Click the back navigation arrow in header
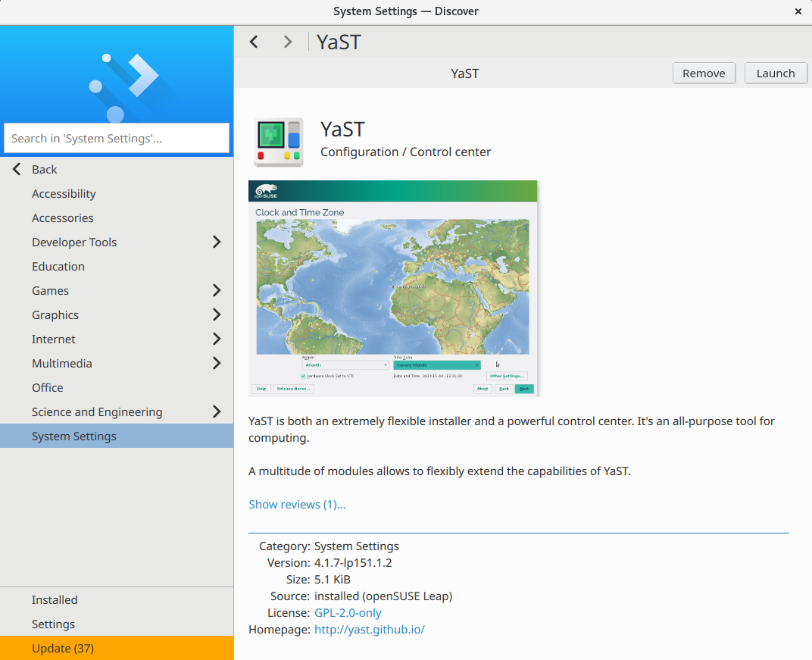 [x=255, y=42]
